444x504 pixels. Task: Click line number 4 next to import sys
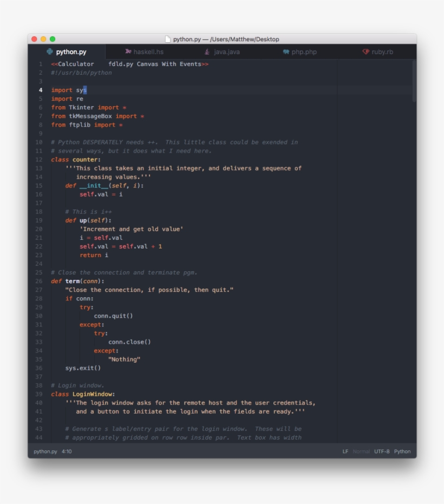tap(40, 90)
